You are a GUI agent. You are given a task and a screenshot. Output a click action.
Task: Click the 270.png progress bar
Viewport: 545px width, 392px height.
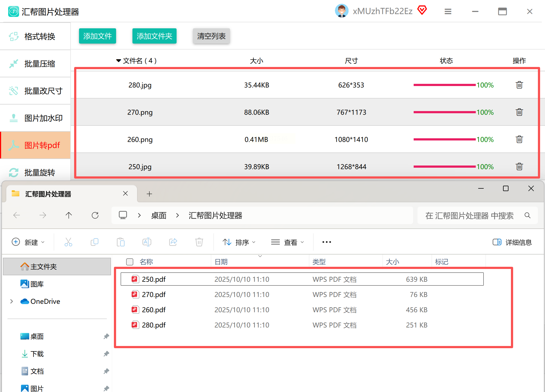point(444,112)
